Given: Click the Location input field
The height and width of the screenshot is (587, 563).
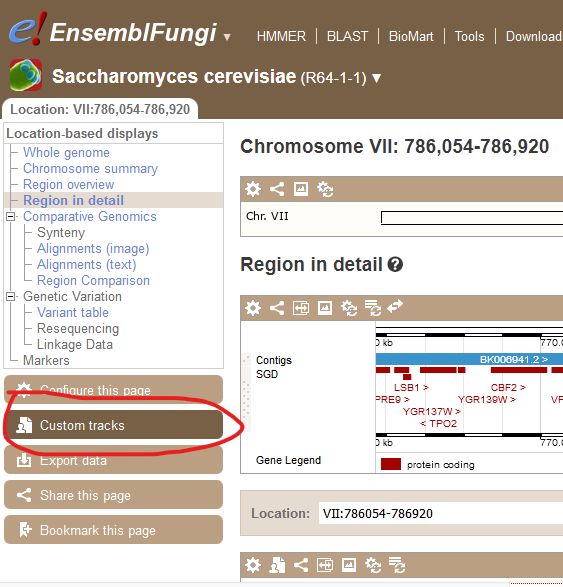Looking at the screenshot, I should tap(441, 513).
